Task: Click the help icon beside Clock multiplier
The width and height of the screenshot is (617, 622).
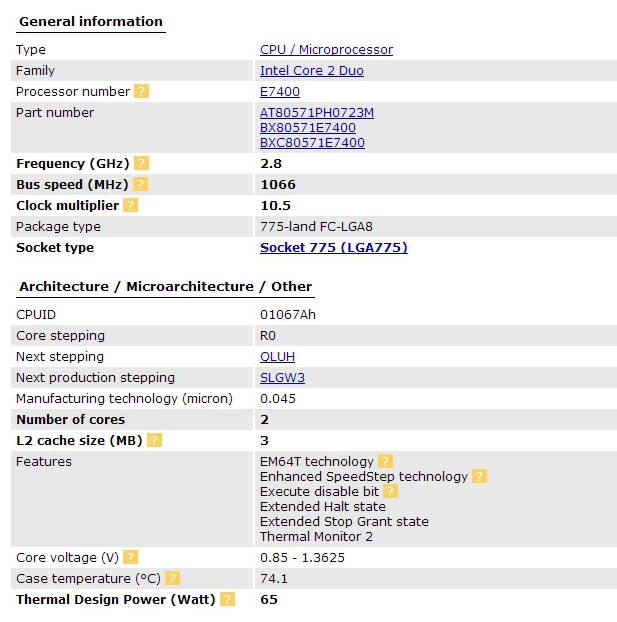Action: (x=131, y=205)
